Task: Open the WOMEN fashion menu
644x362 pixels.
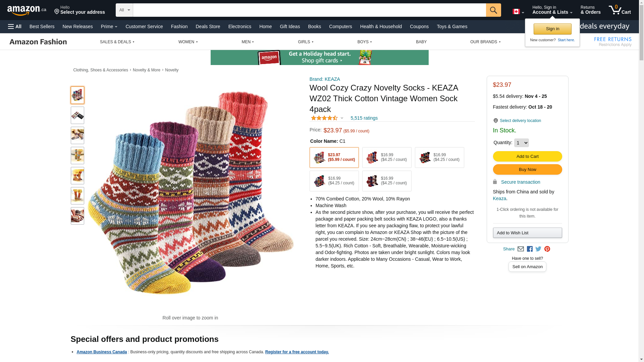Action: tap(188, 42)
